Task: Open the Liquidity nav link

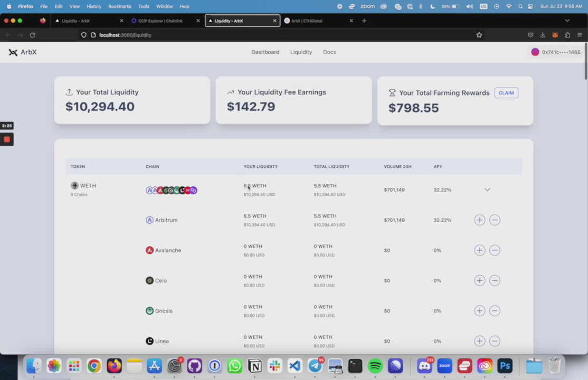Action: coord(301,52)
